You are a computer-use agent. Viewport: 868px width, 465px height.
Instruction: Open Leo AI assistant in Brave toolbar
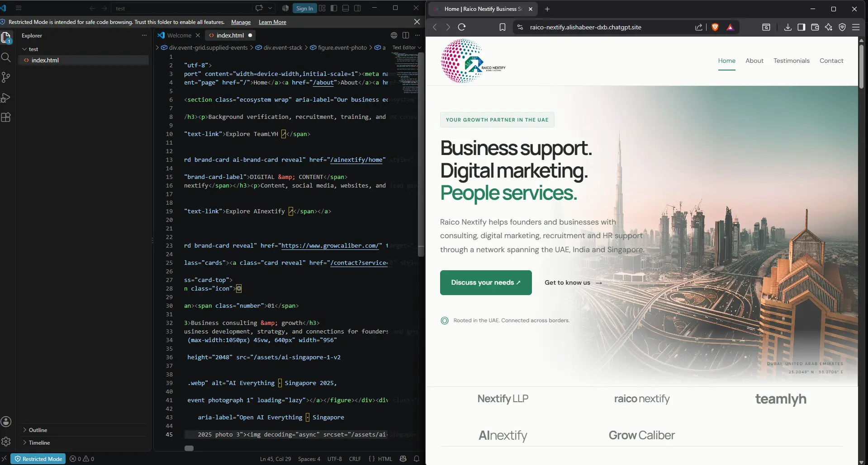tap(829, 27)
